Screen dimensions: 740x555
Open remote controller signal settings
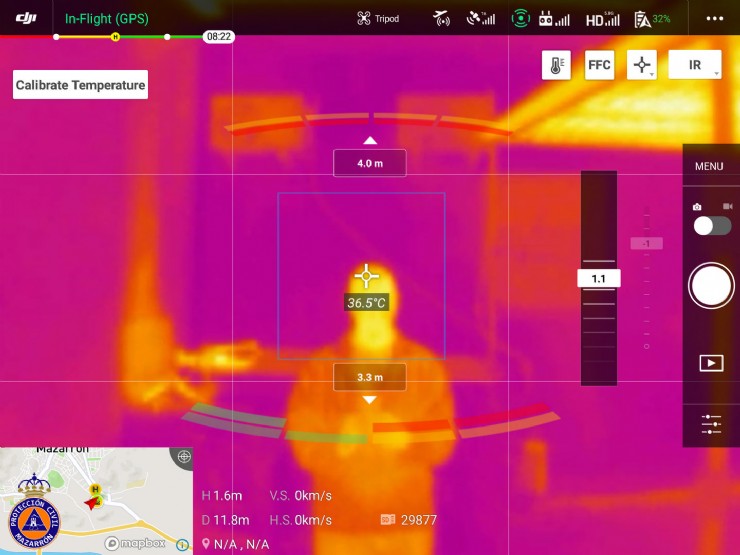(x=554, y=18)
